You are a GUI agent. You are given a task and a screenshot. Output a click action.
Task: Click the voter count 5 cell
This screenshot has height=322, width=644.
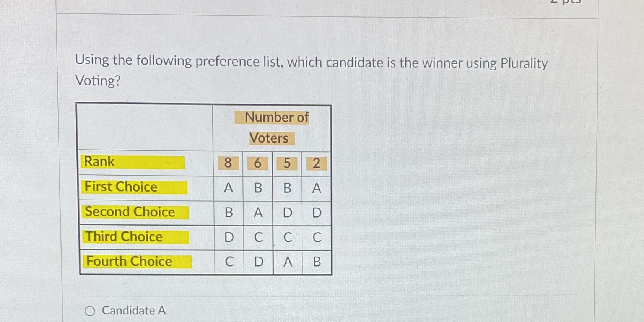[x=287, y=163]
